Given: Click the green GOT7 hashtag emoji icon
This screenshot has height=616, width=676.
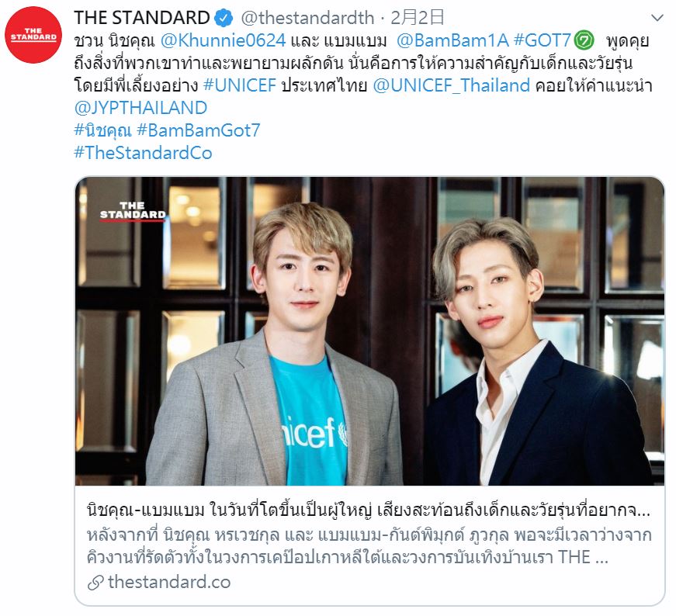Looking at the screenshot, I should tap(585, 40).
